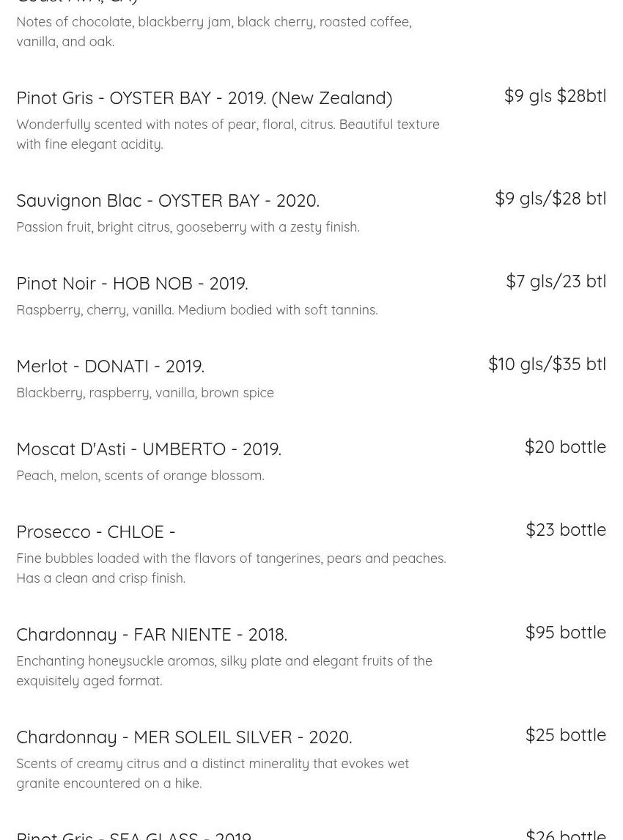Click the $9 gls/$28 btl Sauvignon price
The image size is (623, 840).
[x=550, y=198]
